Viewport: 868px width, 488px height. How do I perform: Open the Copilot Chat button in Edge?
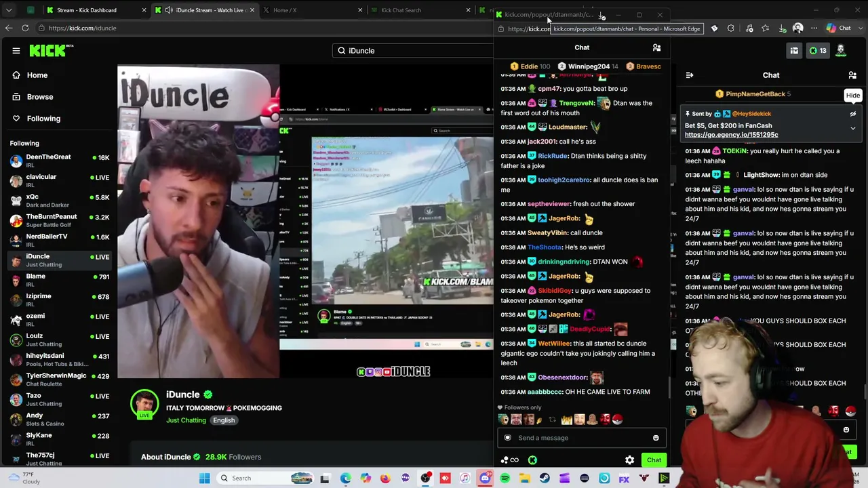coord(839,28)
